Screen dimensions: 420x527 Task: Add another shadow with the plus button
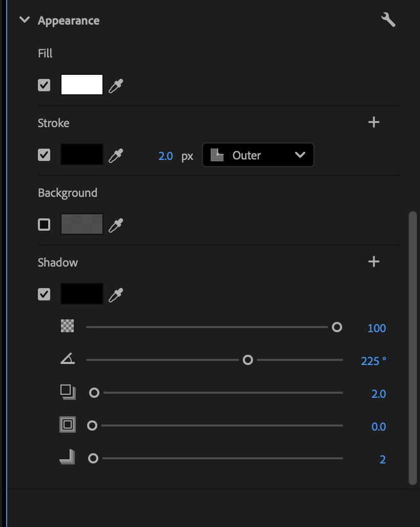[x=374, y=261]
